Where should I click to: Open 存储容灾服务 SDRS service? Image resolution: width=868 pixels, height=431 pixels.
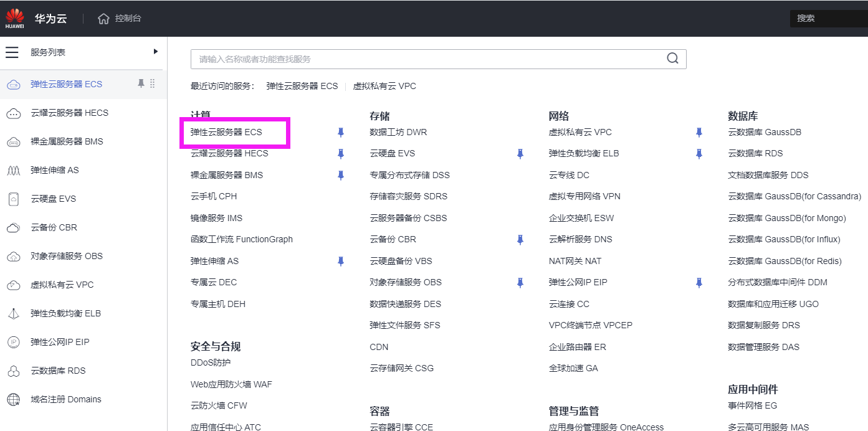click(x=408, y=196)
